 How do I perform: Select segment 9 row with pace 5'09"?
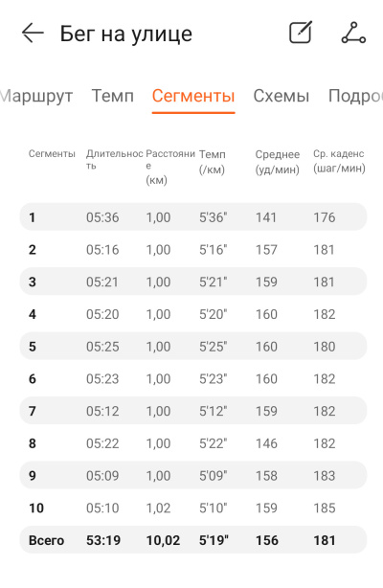coord(193,476)
